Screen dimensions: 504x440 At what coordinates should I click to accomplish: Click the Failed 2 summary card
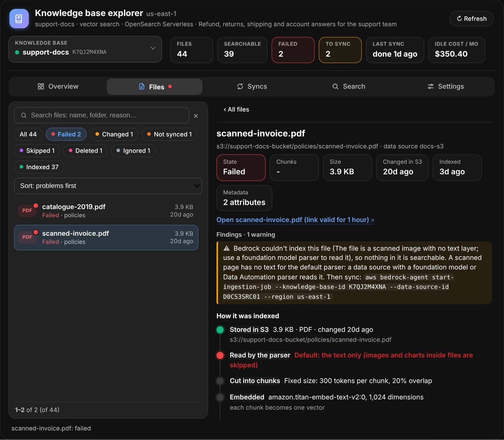click(293, 50)
